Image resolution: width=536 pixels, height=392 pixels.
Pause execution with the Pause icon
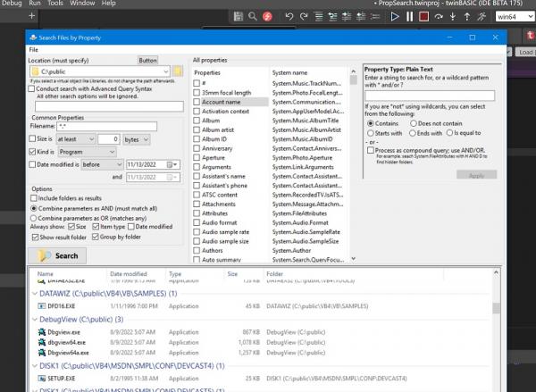point(409,16)
